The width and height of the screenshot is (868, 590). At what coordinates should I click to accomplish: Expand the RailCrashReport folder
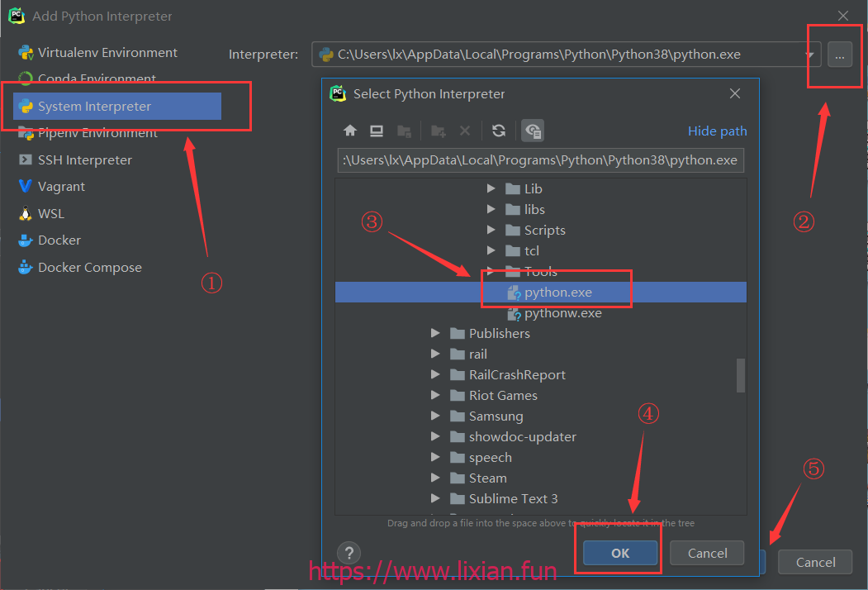435,374
